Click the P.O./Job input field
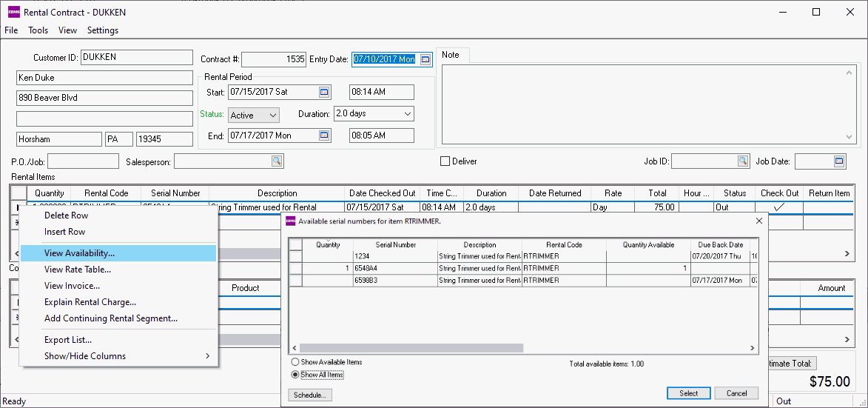 tap(83, 161)
